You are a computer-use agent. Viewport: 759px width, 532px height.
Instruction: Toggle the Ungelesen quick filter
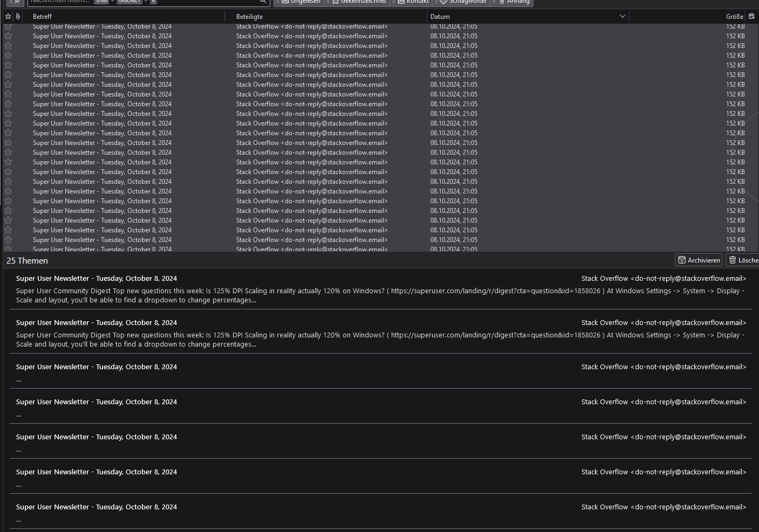click(x=300, y=2)
